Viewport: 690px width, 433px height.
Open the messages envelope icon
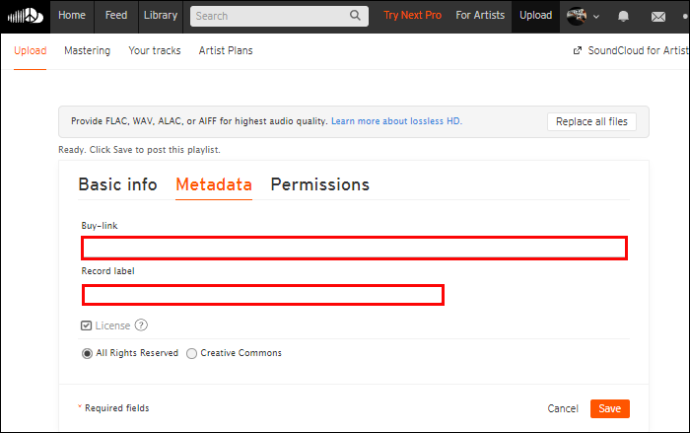(x=658, y=17)
